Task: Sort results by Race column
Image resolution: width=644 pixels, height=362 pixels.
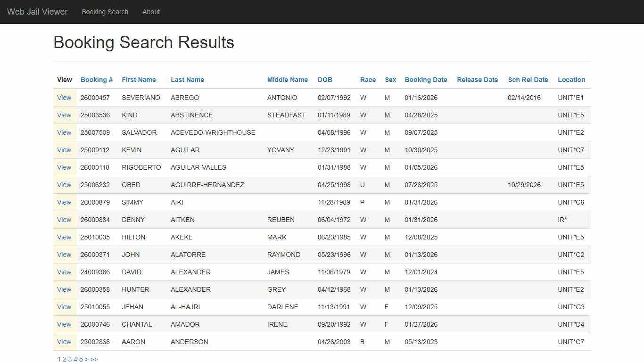Action: point(368,80)
